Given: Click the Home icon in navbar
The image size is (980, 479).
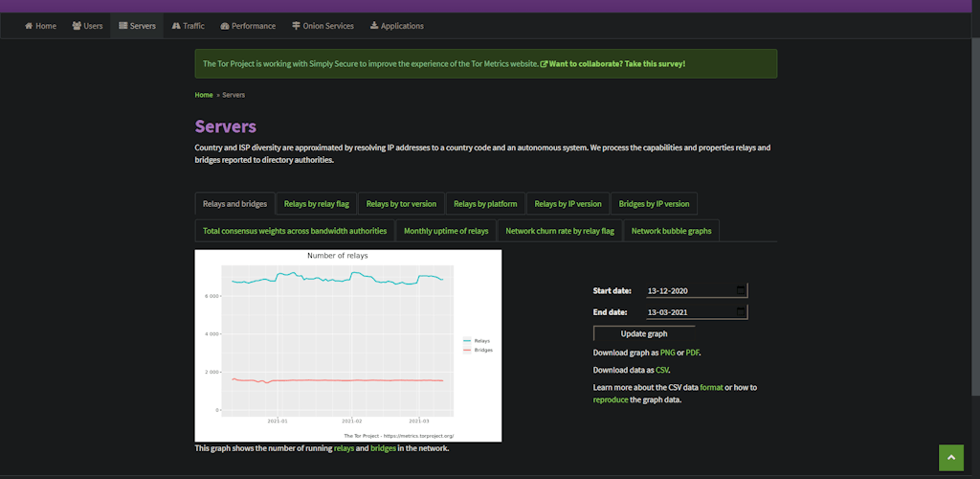Looking at the screenshot, I should pos(29,26).
